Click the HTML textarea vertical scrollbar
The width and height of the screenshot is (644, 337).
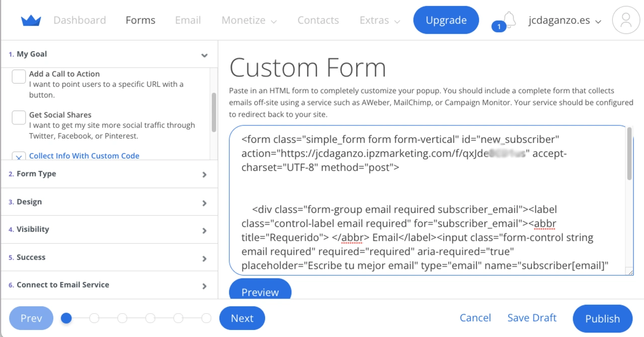(629, 154)
